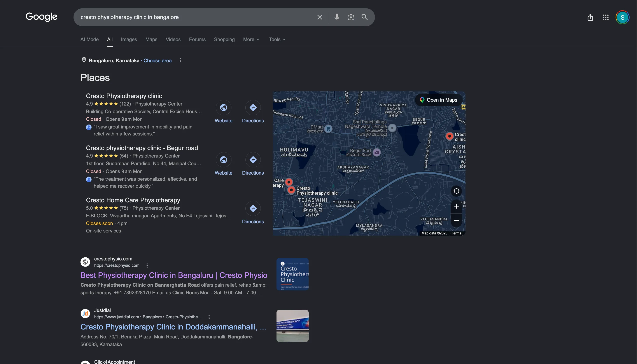Click the Justdial Jd favicon

(85, 313)
